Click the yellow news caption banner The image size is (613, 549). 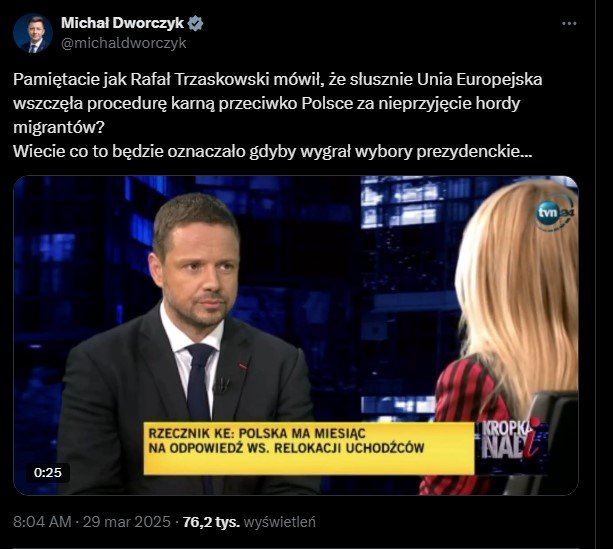tap(309, 449)
